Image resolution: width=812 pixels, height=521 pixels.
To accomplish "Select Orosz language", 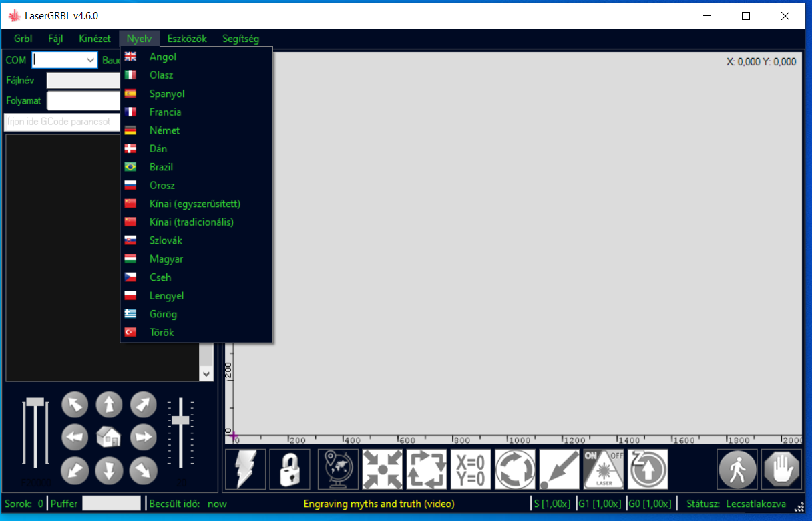I will pyautogui.click(x=196, y=186).
